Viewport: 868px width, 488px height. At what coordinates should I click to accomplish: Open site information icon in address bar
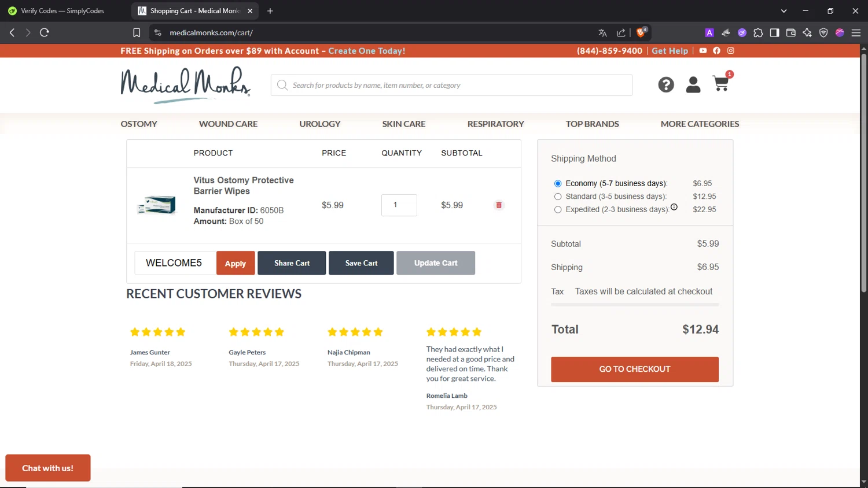coord(158,33)
